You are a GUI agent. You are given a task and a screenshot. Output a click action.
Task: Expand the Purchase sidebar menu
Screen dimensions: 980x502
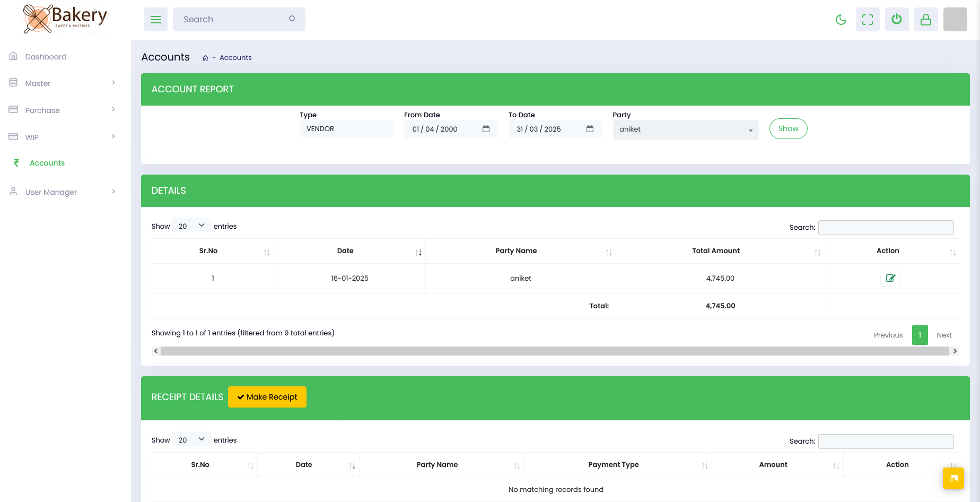coord(63,110)
